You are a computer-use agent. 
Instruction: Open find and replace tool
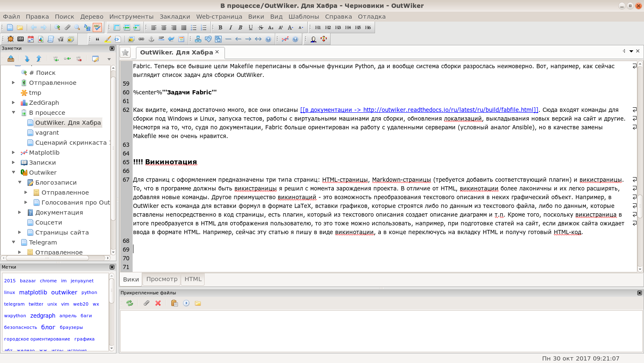[x=87, y=27]
